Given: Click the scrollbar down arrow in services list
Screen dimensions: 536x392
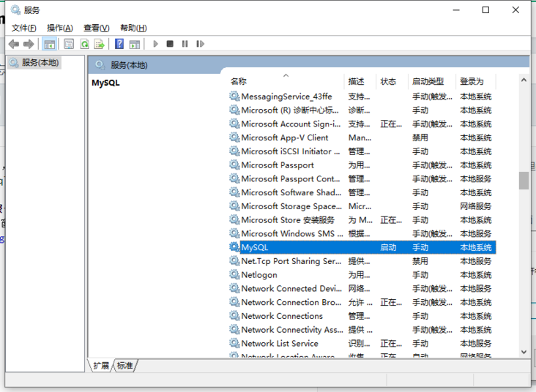Looking at the screenshot, I should click(x=524, y=352).
